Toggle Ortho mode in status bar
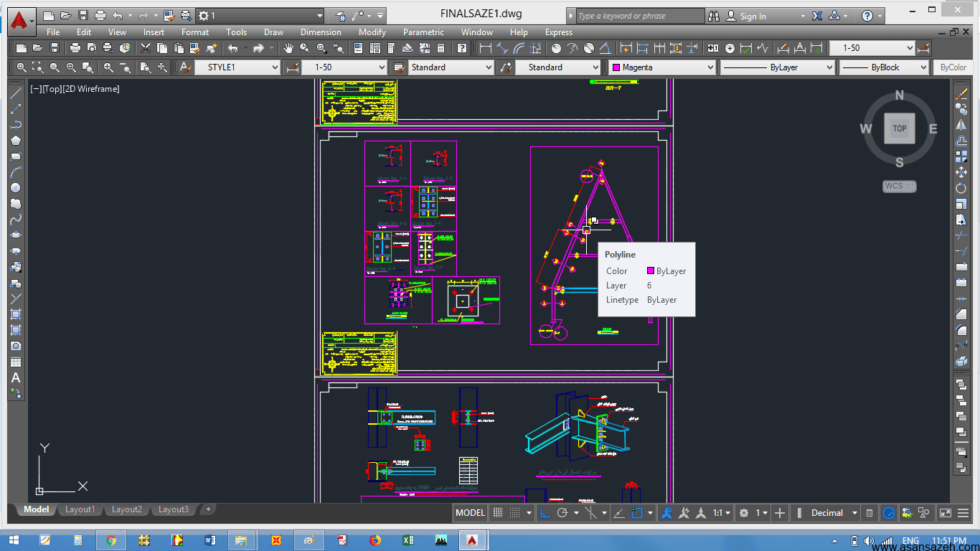This screenshot has width=980, height=551. click(x=545, y=513)
